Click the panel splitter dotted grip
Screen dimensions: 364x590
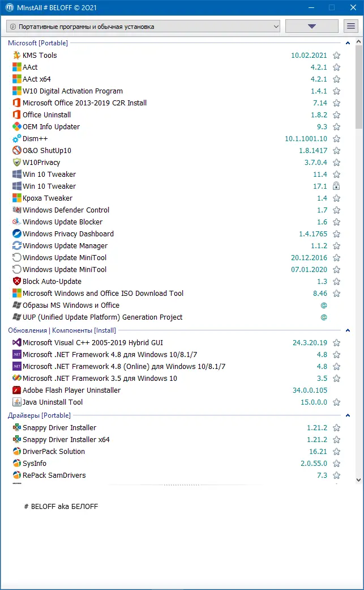182,485
